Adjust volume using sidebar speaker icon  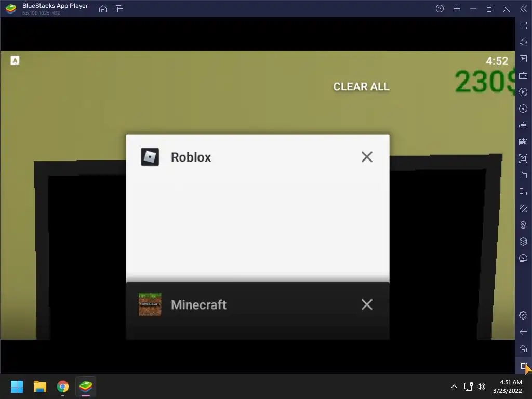pos(523,42)
